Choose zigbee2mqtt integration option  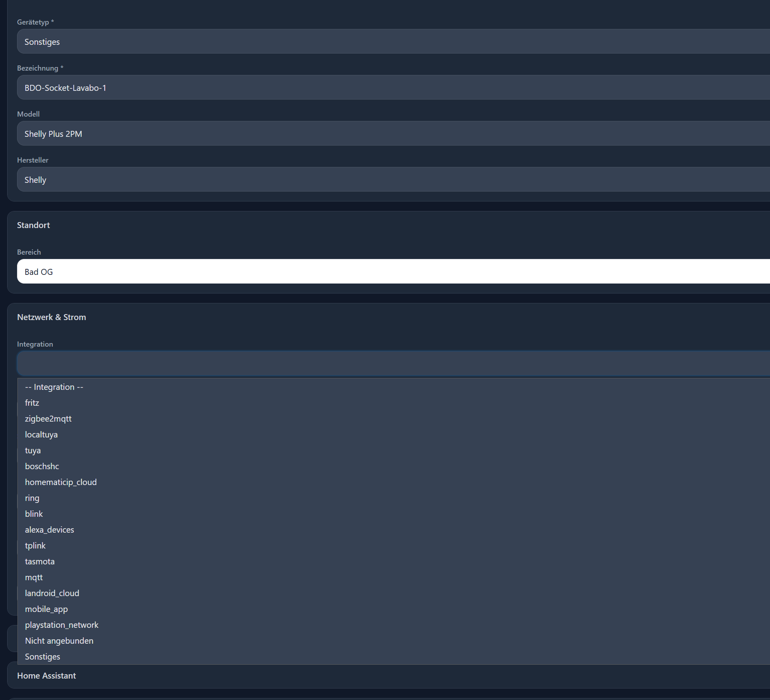pyautogui.click(x=48, y=419)
